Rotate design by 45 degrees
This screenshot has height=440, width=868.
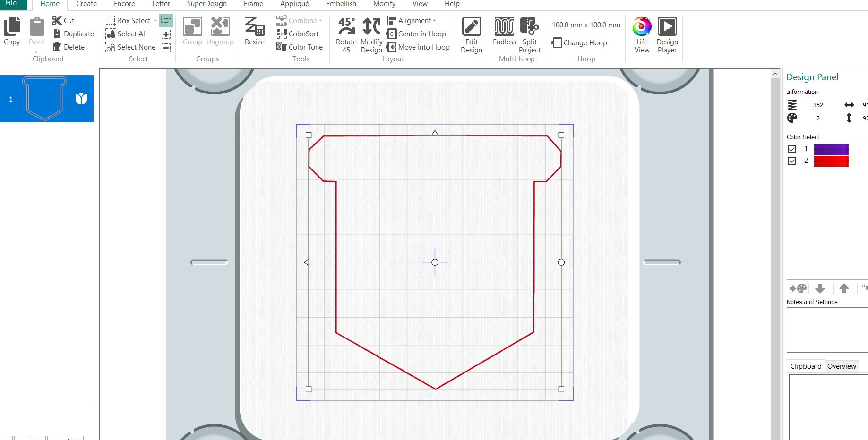click(346, 35)
